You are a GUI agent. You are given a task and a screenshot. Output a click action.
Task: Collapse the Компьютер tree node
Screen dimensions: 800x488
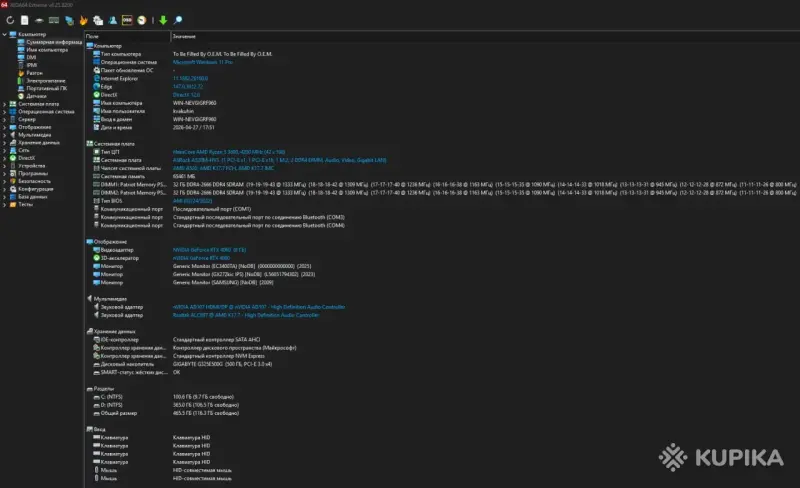point(4,35)
